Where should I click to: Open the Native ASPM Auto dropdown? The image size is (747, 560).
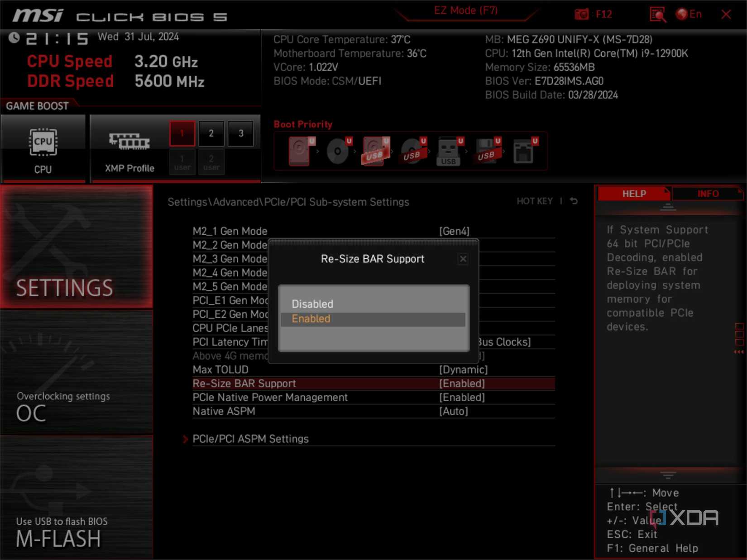tap(454, 411)
